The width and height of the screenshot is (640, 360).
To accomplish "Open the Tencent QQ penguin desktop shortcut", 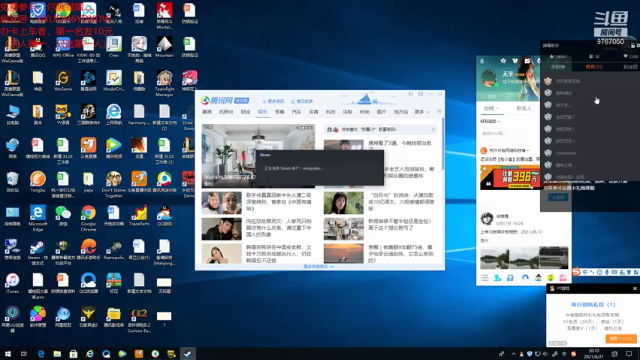I will (38, 47).
